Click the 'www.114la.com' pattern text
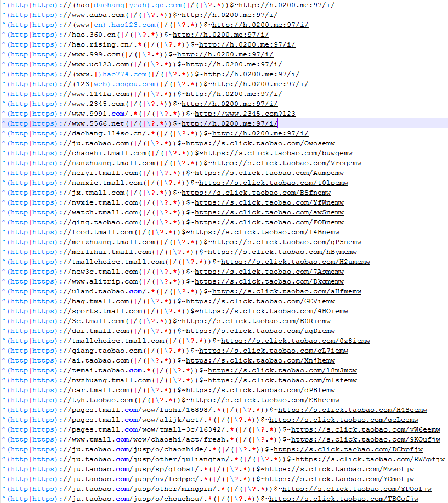This screenshot has width=448, height=503. pyautogui.click(x=100, y=94)
